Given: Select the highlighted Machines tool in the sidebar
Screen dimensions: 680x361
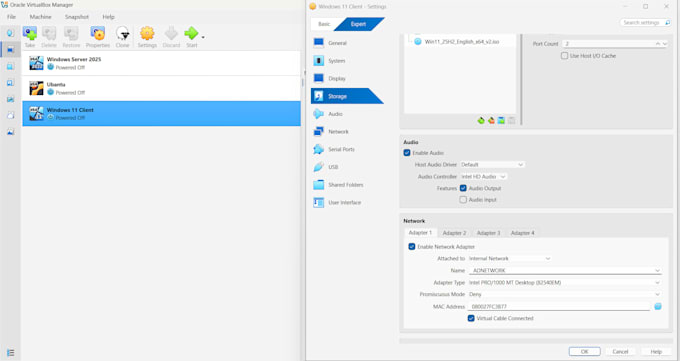Looking at the screenshot, I should point(10,49).
